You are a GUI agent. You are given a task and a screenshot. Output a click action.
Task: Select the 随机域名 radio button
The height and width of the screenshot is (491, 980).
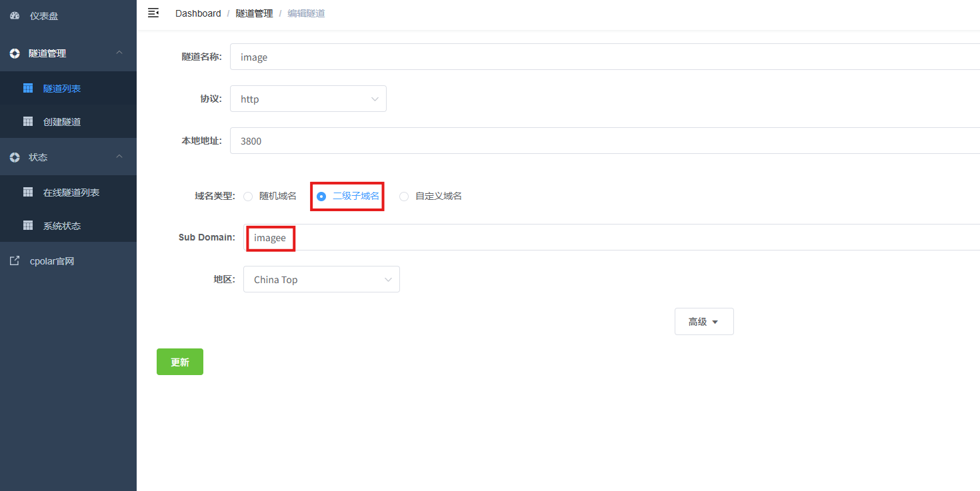pos(248,197)
